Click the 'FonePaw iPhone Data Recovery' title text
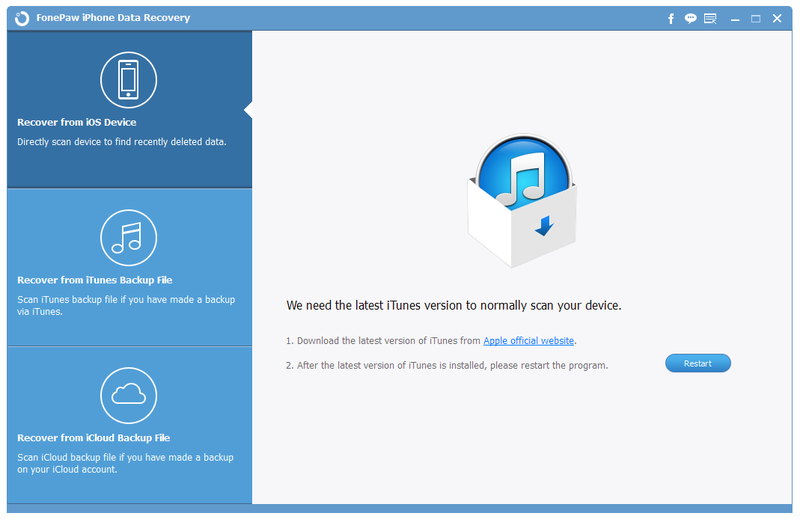The width and height of the screenshot is (800, 522). [x=113, y=18]
